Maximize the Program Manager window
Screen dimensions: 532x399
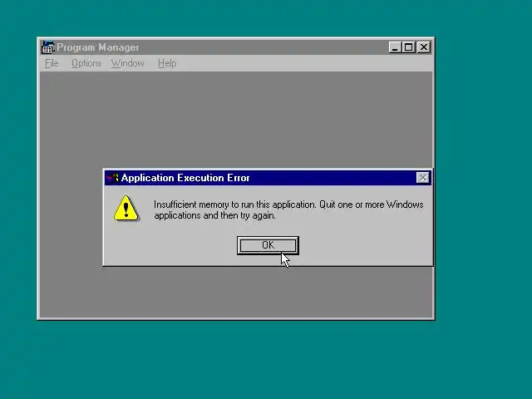click(408, 47)
